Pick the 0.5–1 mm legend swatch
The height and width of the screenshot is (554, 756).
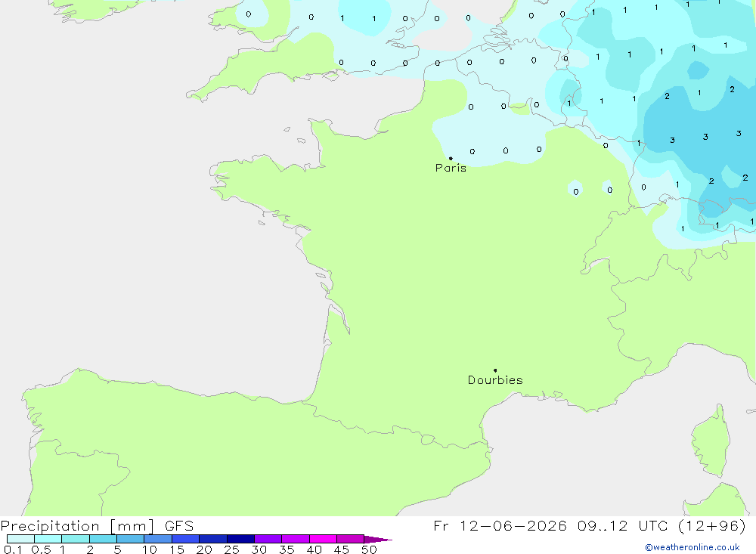point(48,539)
